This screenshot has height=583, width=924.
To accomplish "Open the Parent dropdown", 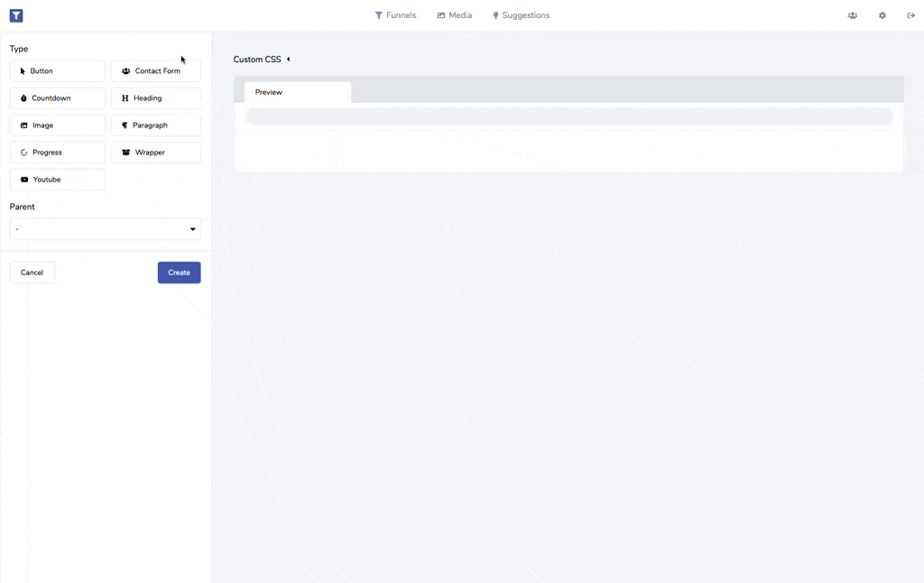I will click(x=106, y=229).
